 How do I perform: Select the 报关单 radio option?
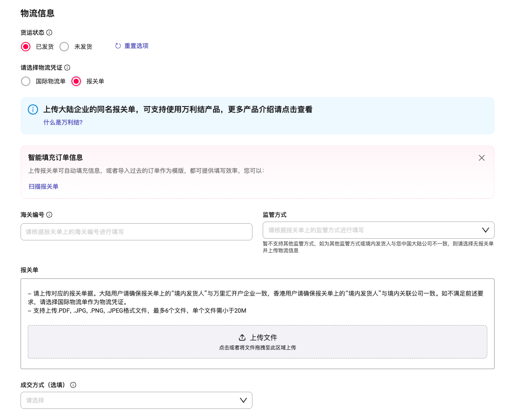coord(76,81)
